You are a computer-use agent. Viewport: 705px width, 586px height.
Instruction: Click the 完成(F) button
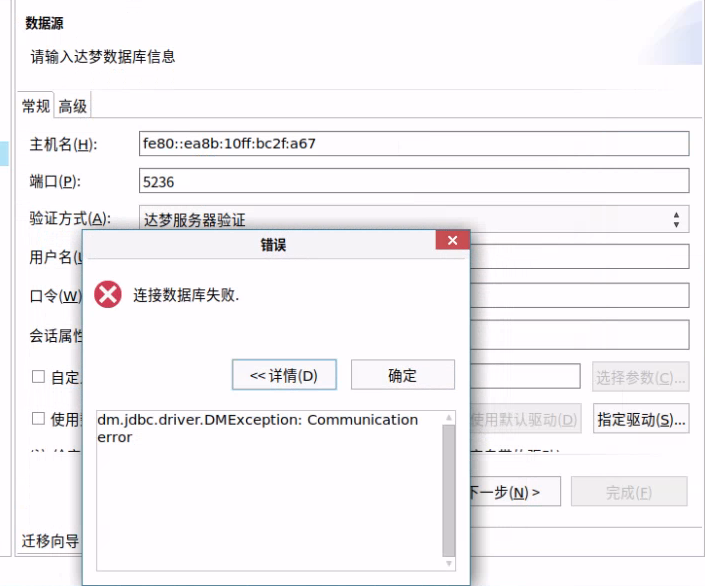coord(629,492)
